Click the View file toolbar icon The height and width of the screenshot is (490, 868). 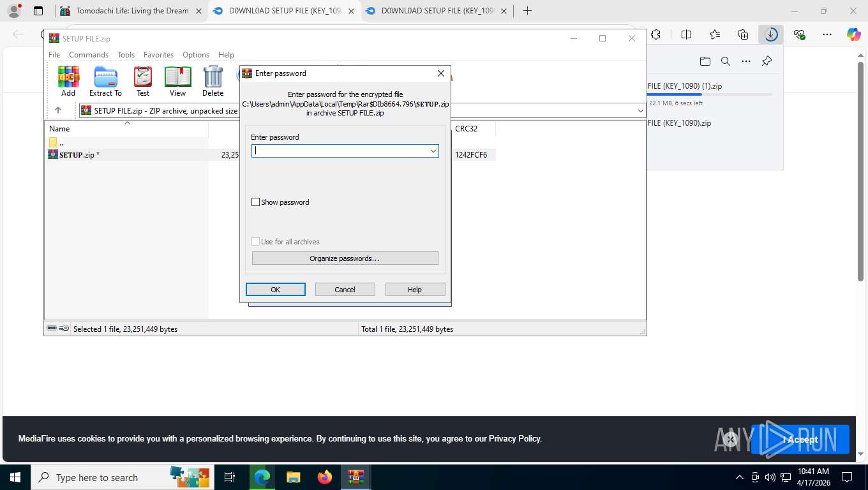coord(177,81)
